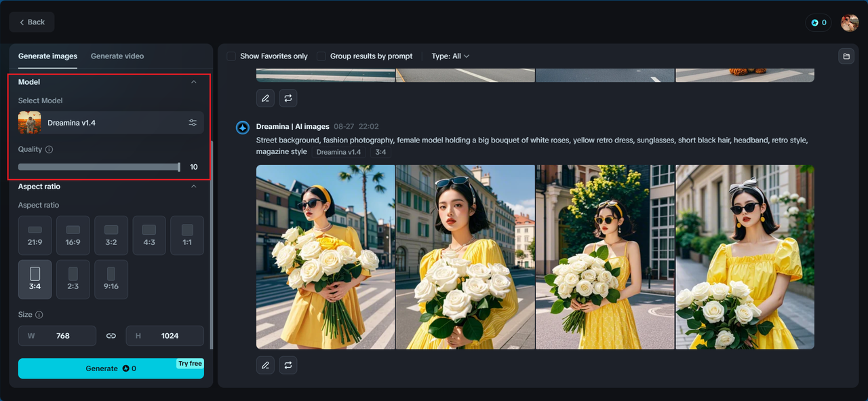Click the Dreamina v1.4 tag in prompt
This screenshot has width=868, height=401.
pos(339,152)
